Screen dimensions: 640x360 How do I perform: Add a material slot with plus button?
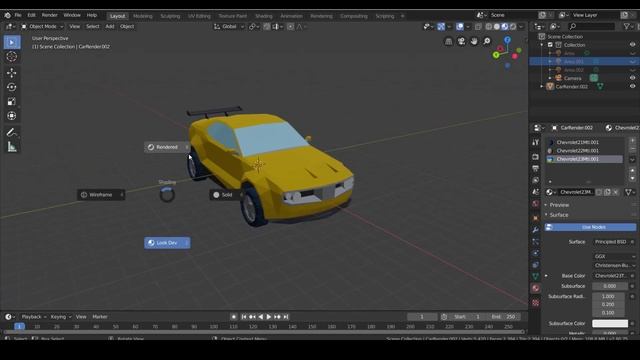point(632,141)
